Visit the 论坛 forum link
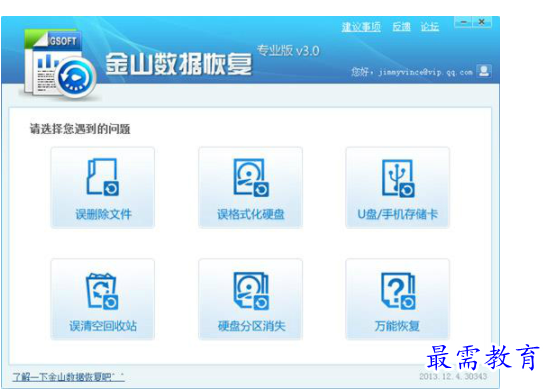The height and width of the screenshot is (389, 548). coord(430,27)
